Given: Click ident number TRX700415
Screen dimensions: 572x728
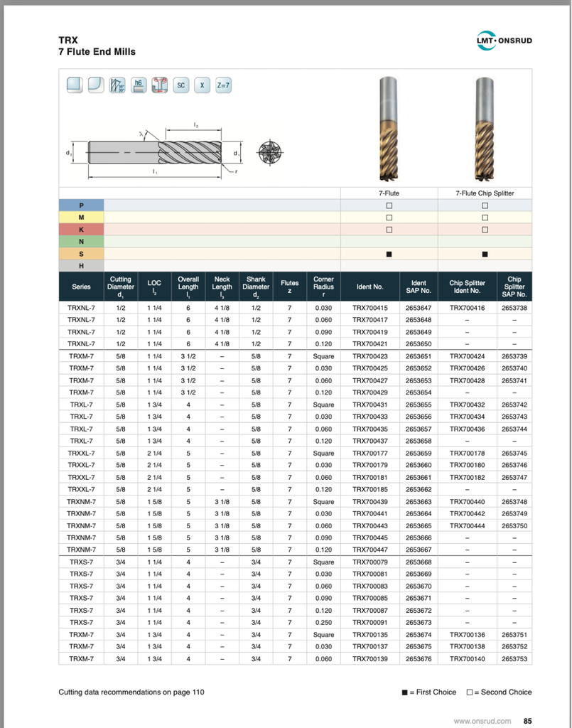Looking at the screenshot, I should (x=370, y=308).
